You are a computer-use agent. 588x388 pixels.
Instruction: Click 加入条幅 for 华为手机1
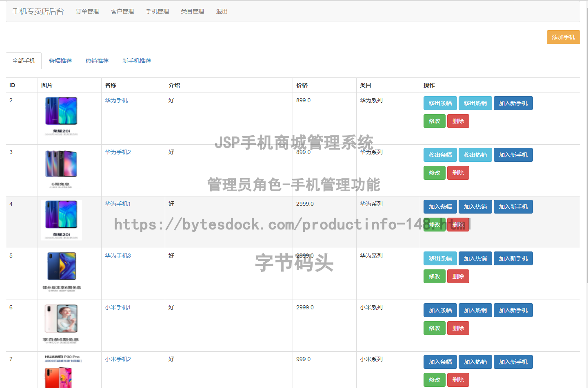(x=440, y=207)
